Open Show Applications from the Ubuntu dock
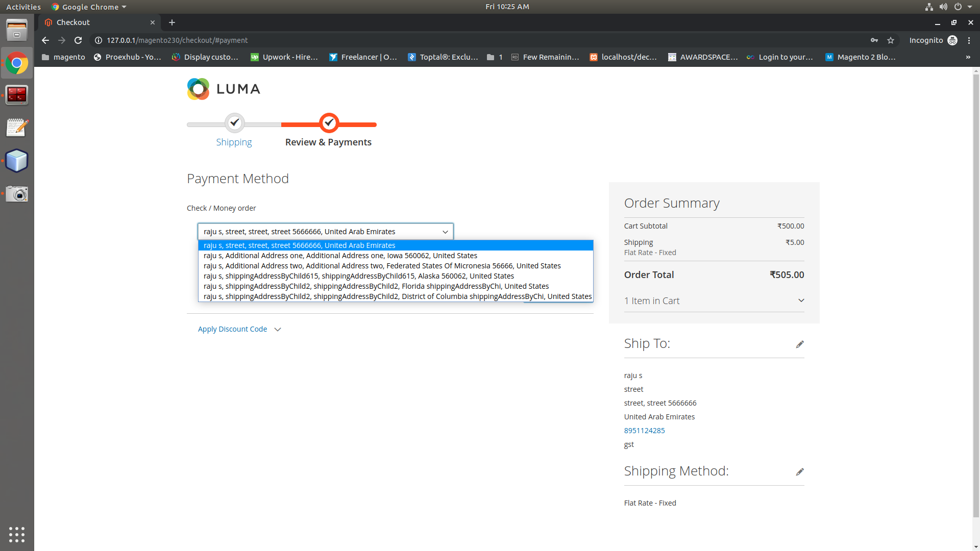The width and height of the screenshot is (980, 551). (x=17, y=535)
